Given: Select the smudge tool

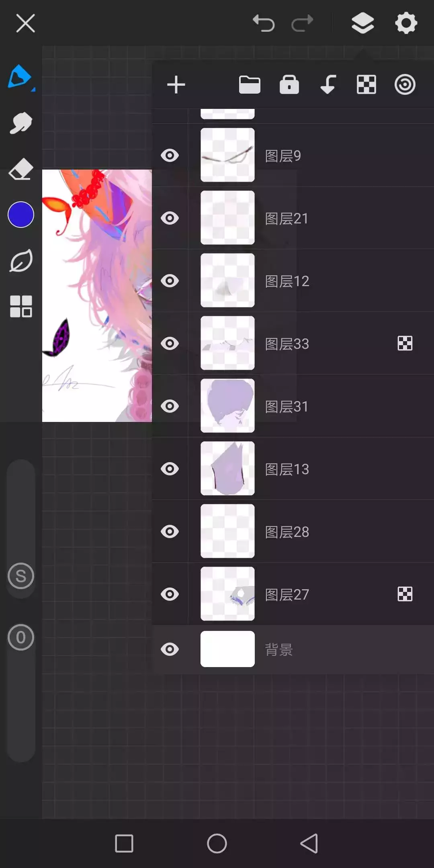Looking at the screenshot, I should pos(21,123).
